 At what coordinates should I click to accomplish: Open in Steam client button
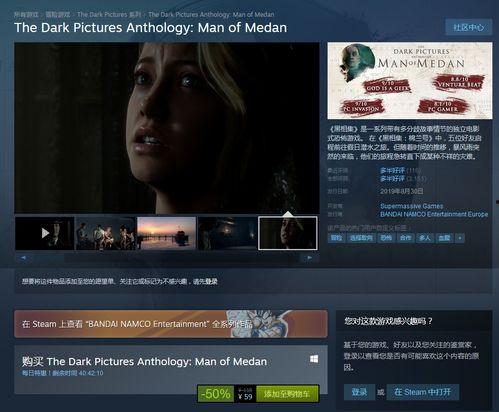[x=423, y=392]
